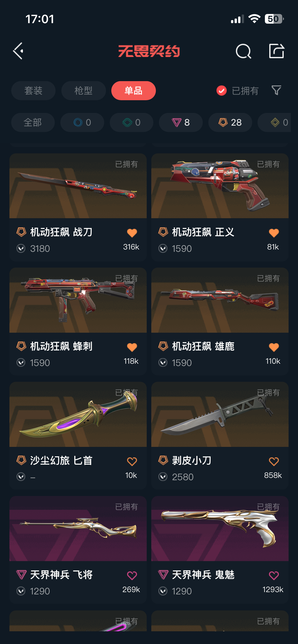This screenshot has width=298, height=644.
Task: Filter by orange tier 28
Action: pos(230,122)
